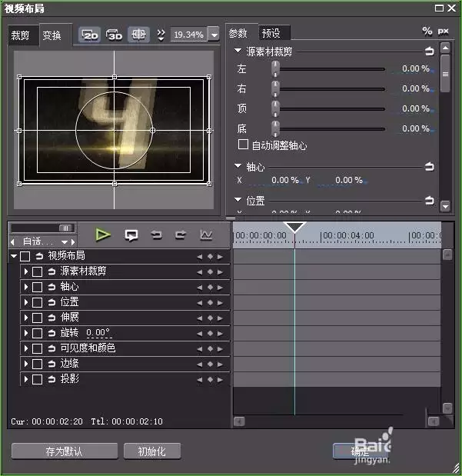Toggle the guide overlay icon in toolbar
Screen dimensions: 462x476
138,35
